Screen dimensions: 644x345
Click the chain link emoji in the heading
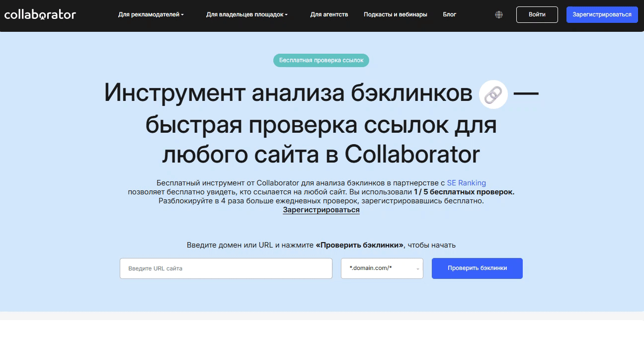pyautogui.click(x=493, y=94)
